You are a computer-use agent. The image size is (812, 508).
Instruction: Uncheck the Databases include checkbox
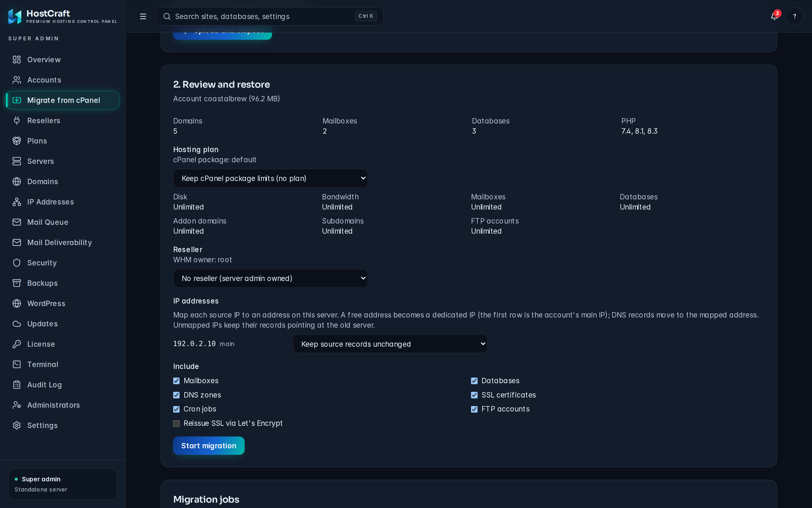click(474, 381)
